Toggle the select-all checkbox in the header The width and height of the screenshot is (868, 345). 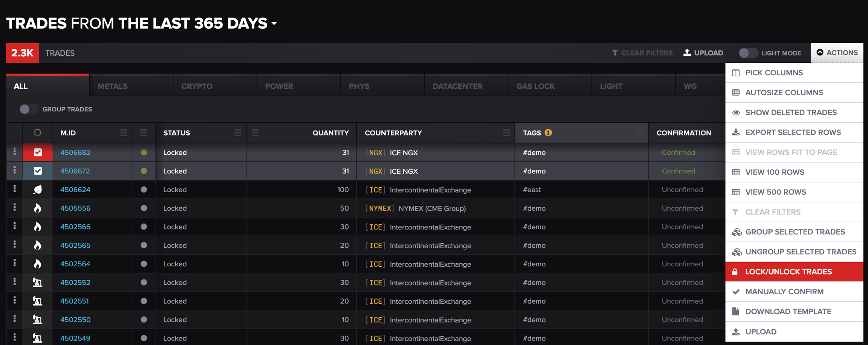click(37, 132)
